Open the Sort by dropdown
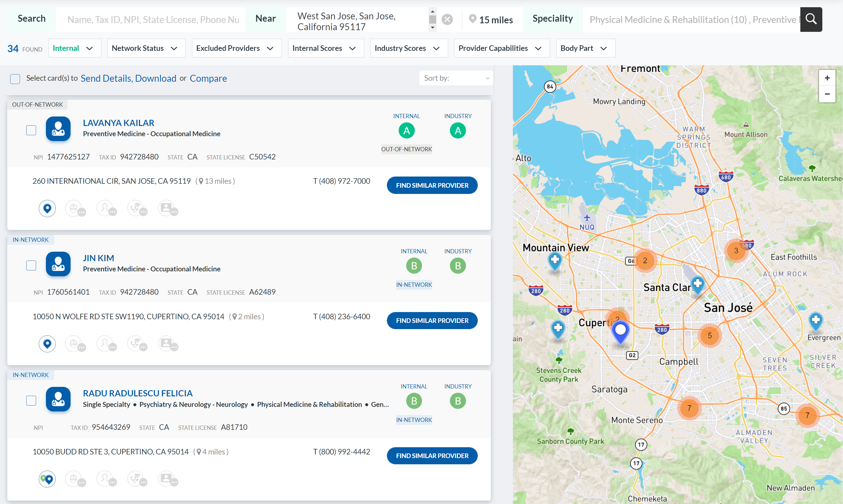This screenshot has width=843, height=504. tap(456, 78)
